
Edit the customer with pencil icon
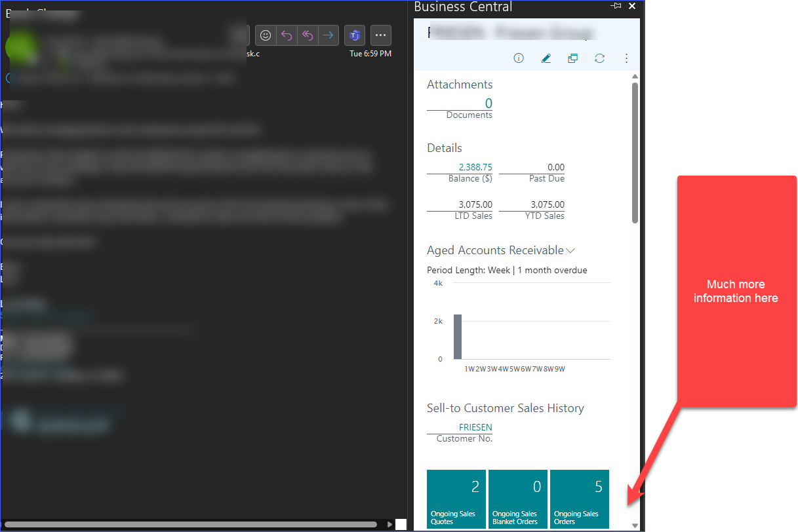pos(546,58)
